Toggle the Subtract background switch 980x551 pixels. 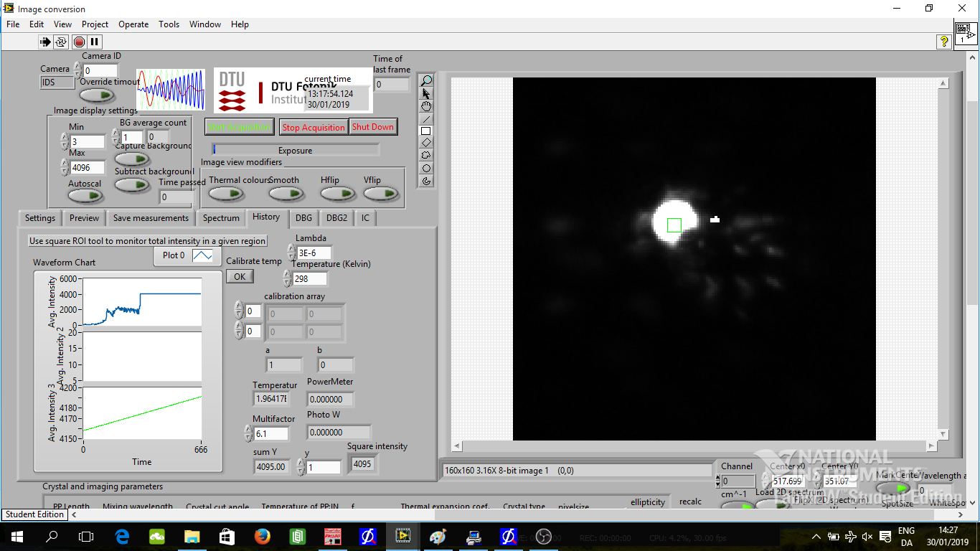pos(133,184)
